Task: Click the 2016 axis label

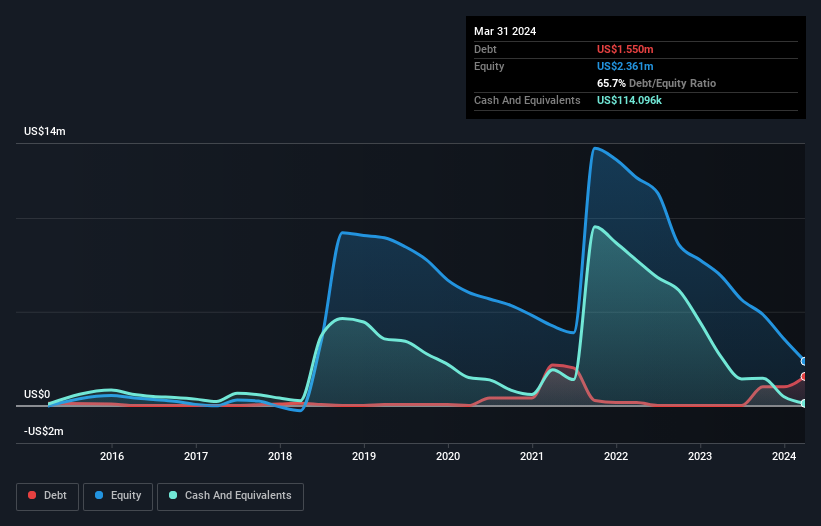Action: click(x=112, y=456)
